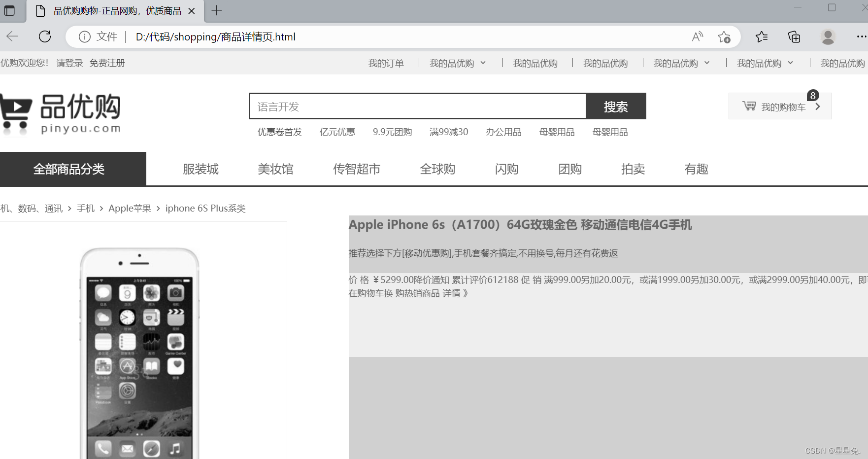
Task: Select 美妆馆 navigation item
Action: (x=275, y=169)
